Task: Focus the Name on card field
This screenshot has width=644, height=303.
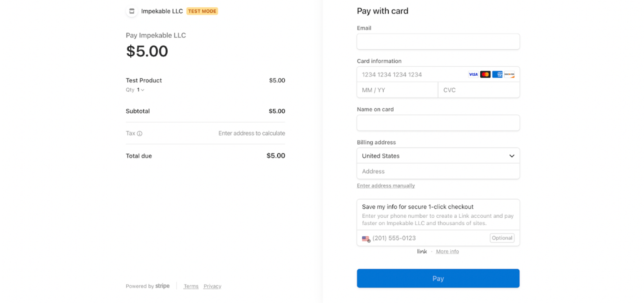Action: click(x=438, y=123)
